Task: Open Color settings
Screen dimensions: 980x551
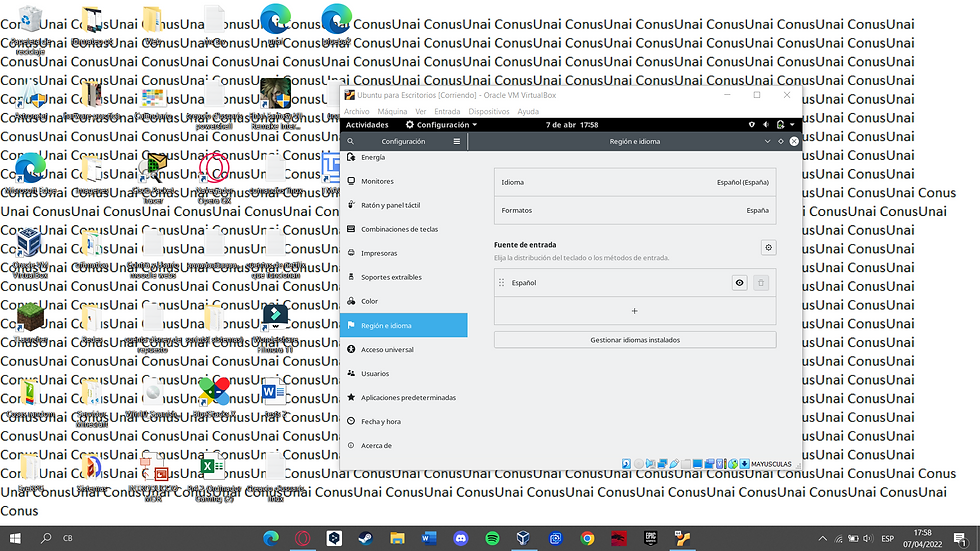Action: click(404, 301)
